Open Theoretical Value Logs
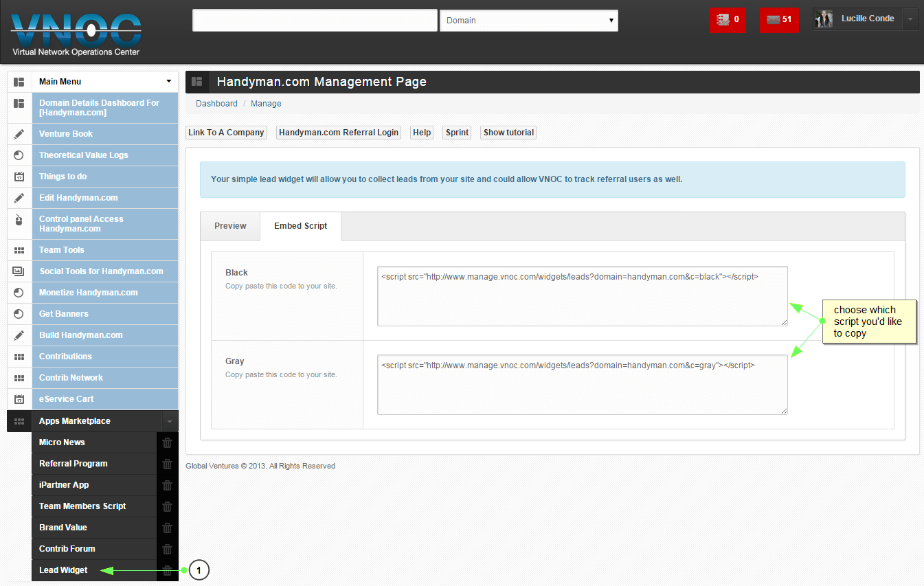Screen dimensions: 924x586 [105, 155]
